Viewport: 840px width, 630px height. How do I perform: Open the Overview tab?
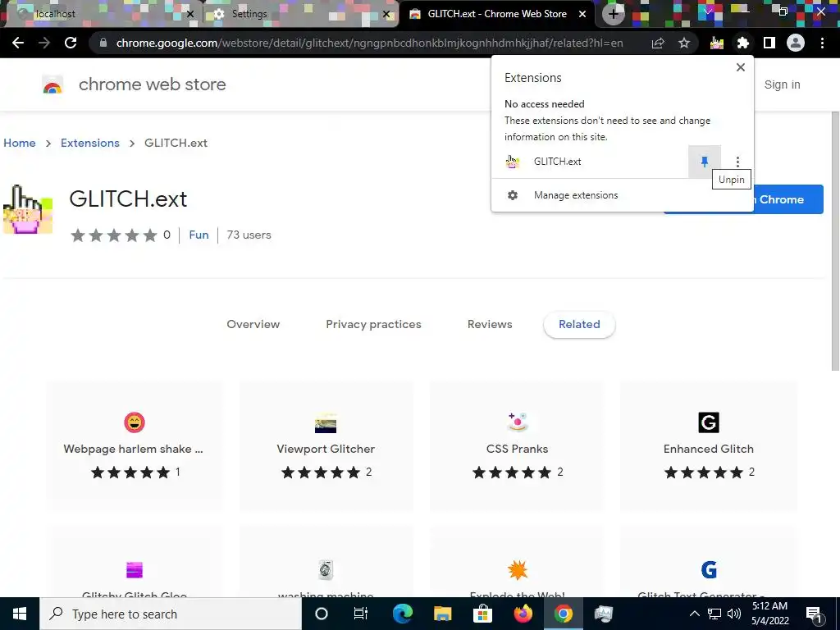pyautogui.click(x=253, y=324)
